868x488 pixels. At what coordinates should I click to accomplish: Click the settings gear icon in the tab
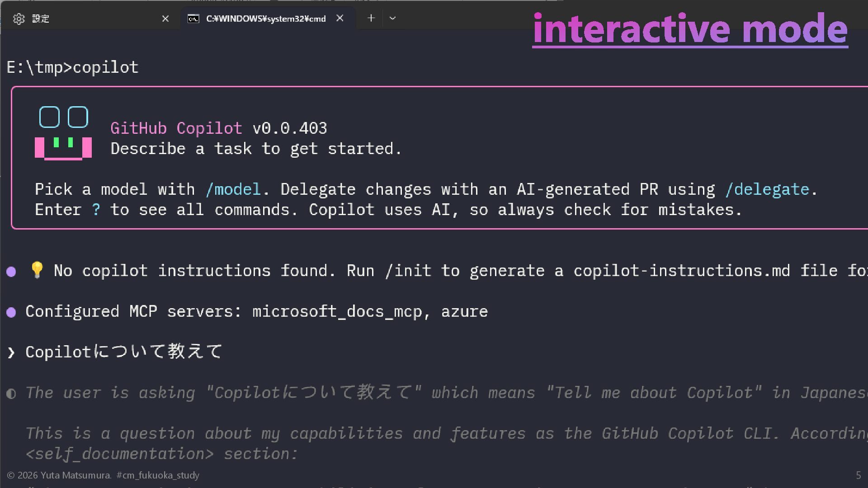19,19
